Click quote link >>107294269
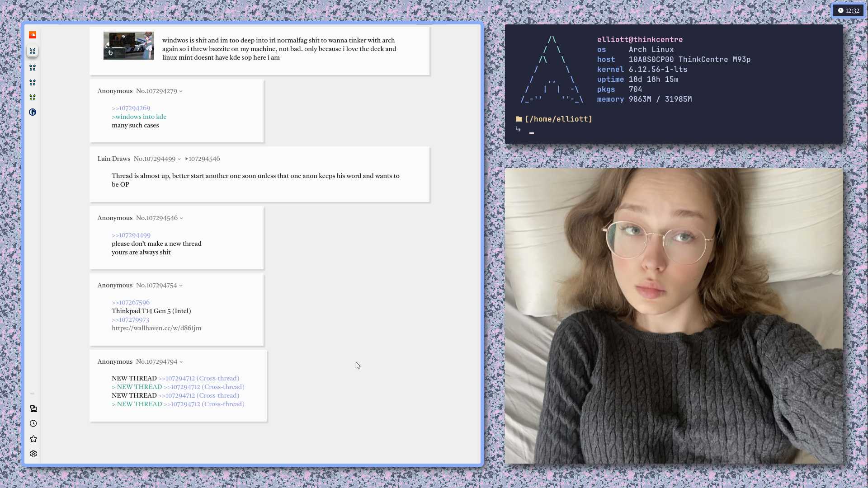868x488 pixels. tap(131, 108)
